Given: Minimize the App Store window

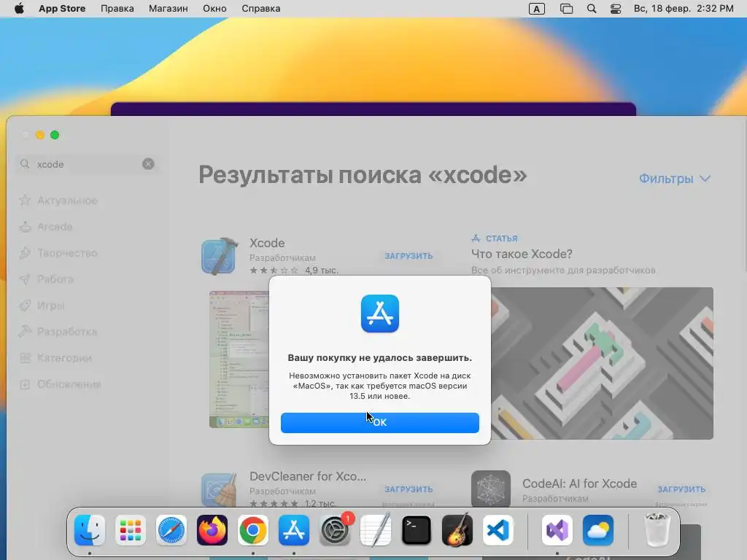Looking at the screenshot, I should [x=40, y=135].
